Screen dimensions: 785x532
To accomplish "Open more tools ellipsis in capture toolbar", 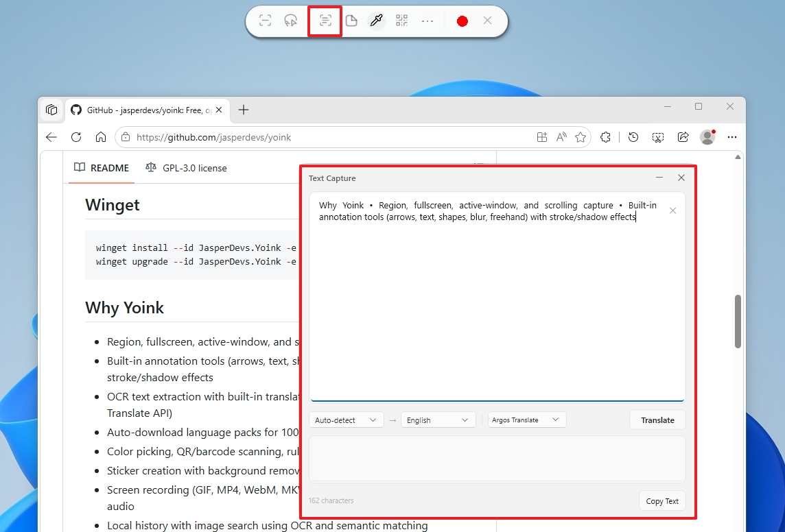I will point(427,21).
